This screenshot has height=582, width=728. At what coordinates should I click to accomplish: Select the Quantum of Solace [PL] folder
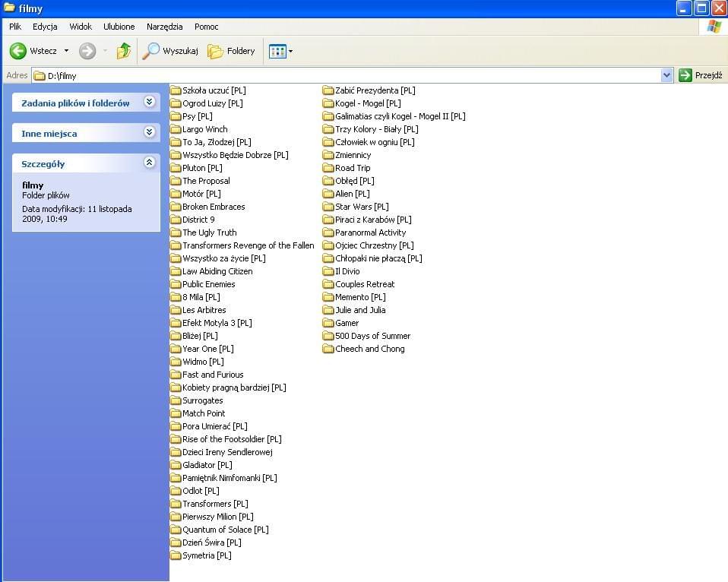click(225, 530)
